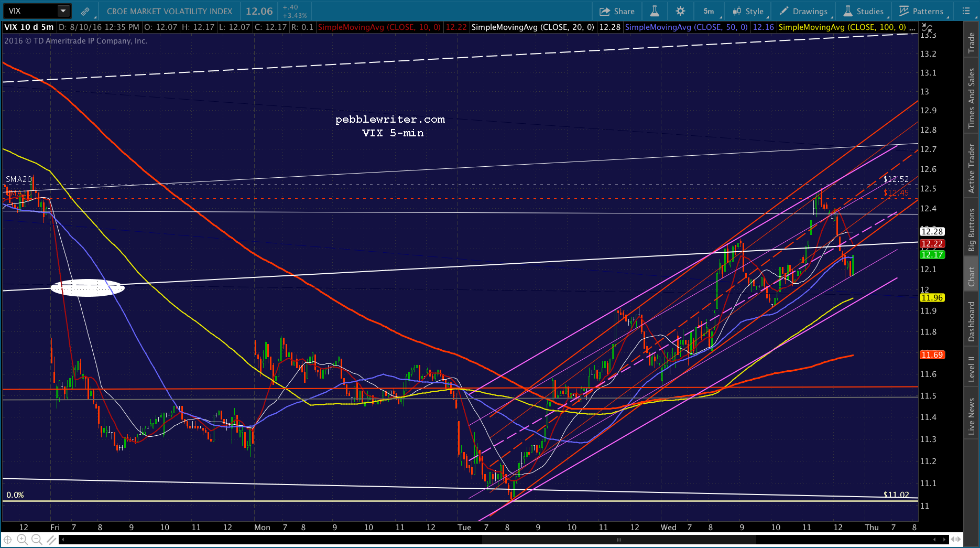The width and height of the screenshot is (980, 548).
Task: Click the zoom in magnifier icon
Action: click(22, 540)
